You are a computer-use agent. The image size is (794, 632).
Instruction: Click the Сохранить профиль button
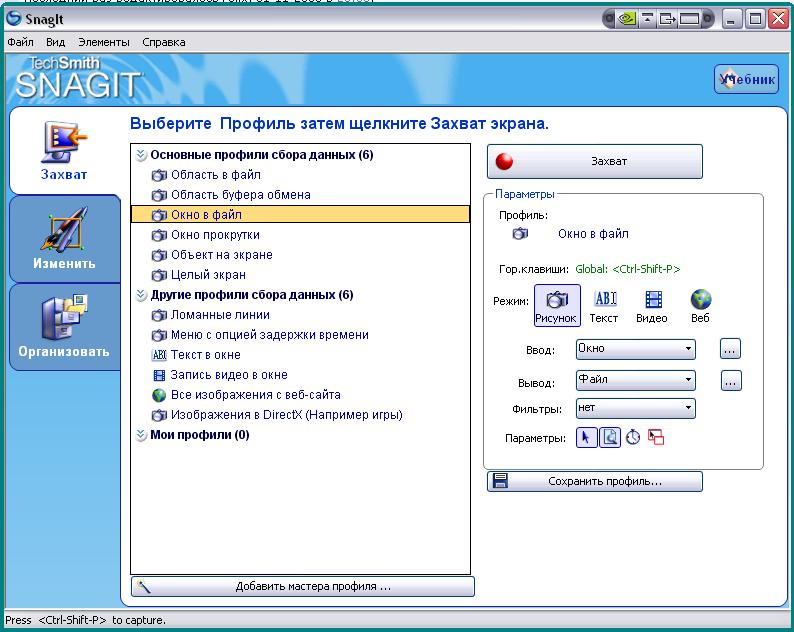tap(594, 482)
